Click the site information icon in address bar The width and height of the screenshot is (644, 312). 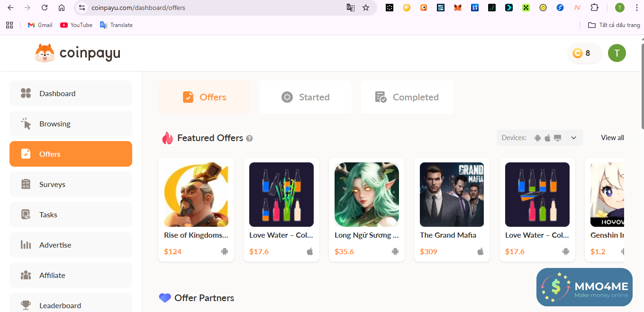pos(82,8)
